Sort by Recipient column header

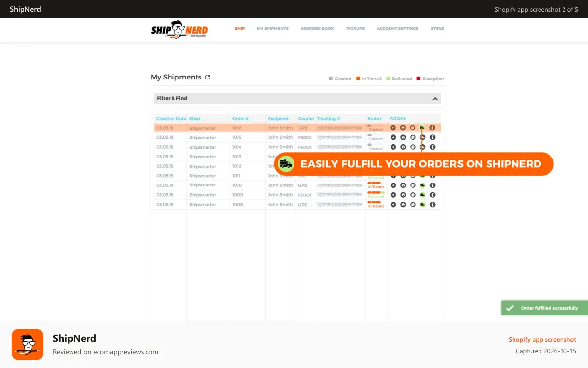coord(278,119)
